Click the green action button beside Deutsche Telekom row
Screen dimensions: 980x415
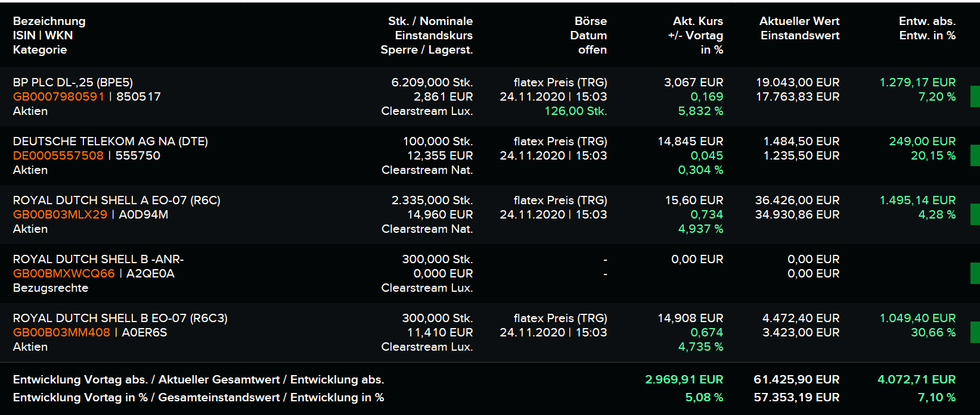point(976,155)
